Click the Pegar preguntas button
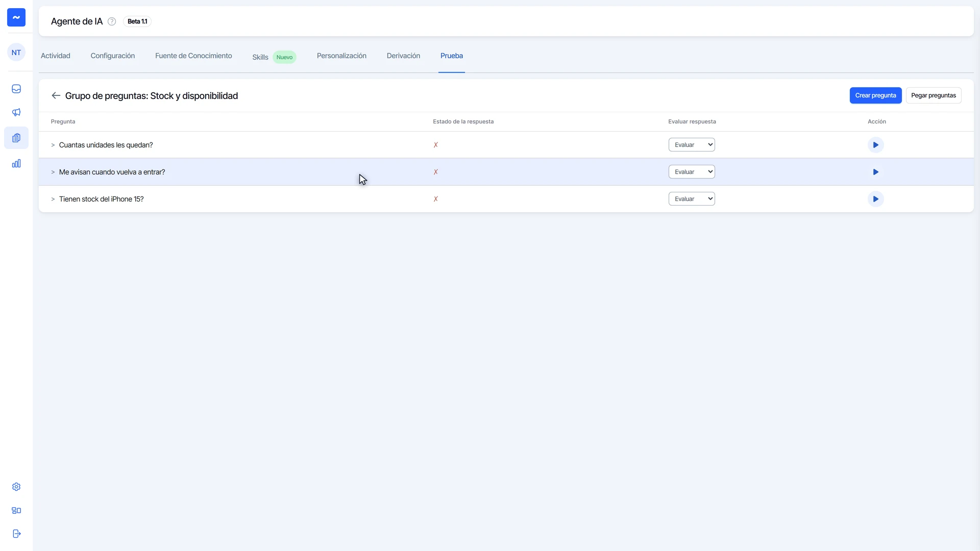This screenshot has height=551, width=980. point(934,95)
